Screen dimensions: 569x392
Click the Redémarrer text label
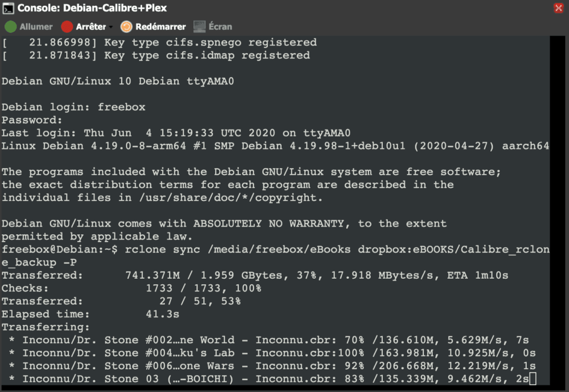pyautogui.click(x=161, y=27)
